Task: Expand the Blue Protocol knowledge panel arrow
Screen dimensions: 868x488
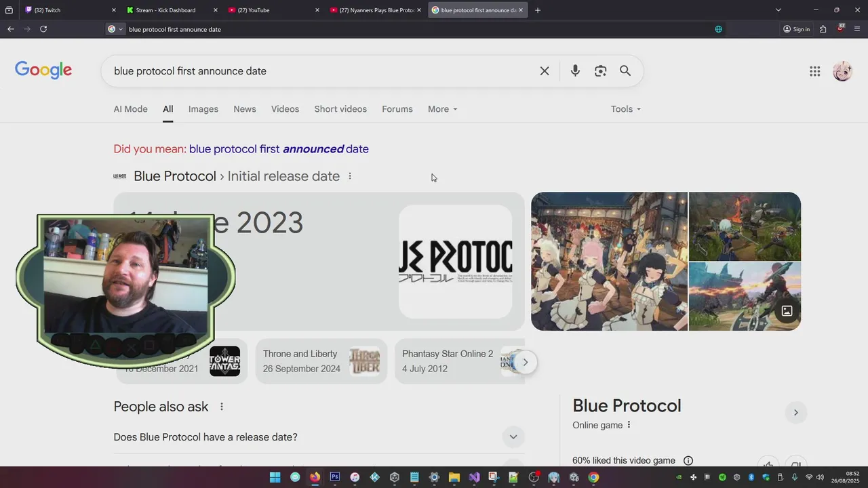Action: click(x=795, y=412)
